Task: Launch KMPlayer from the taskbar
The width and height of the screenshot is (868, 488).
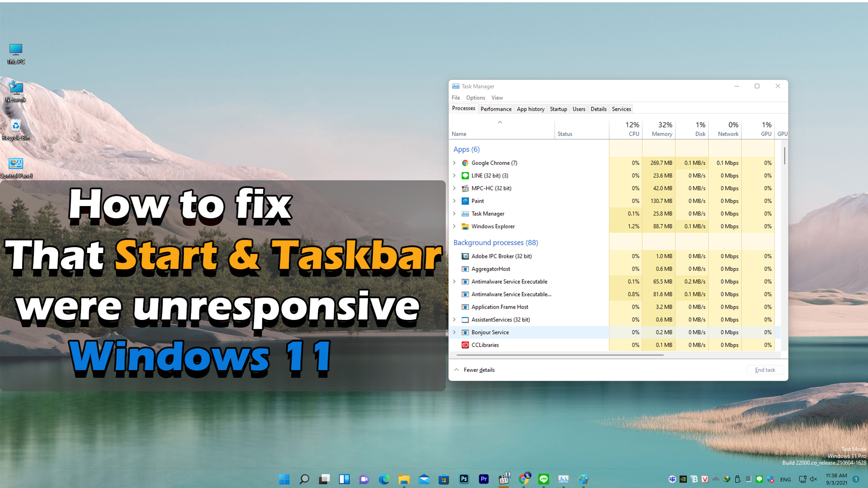Action: (504, 479)
